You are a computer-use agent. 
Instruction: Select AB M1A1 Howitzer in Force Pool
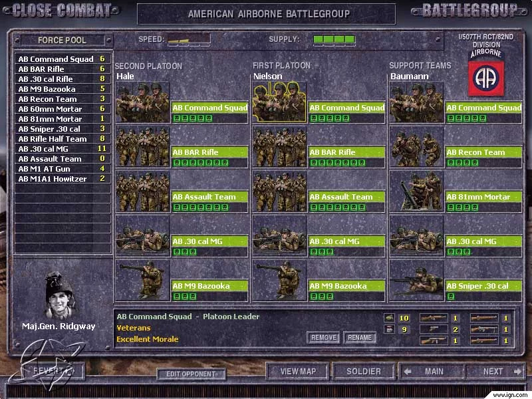63,179
